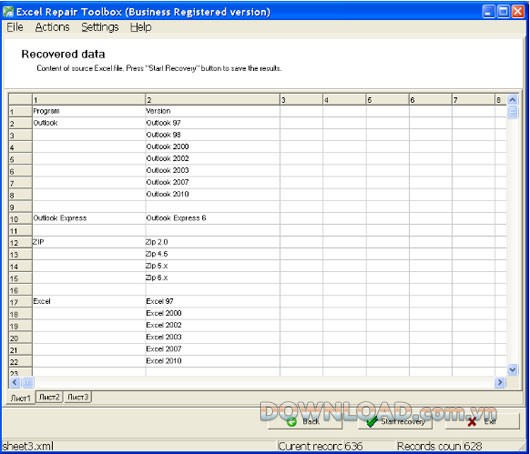Switch to the Лист3 sheet tab

(78, 397)
